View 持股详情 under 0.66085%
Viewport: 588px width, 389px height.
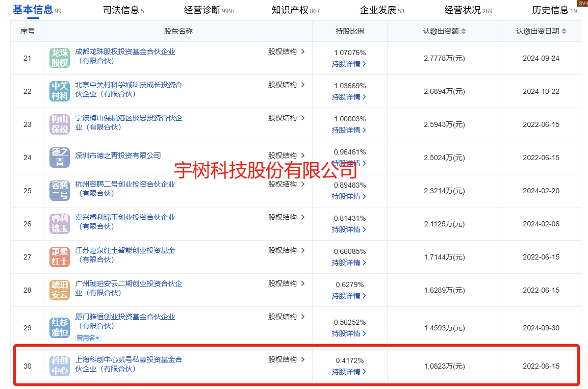point(349,263)
